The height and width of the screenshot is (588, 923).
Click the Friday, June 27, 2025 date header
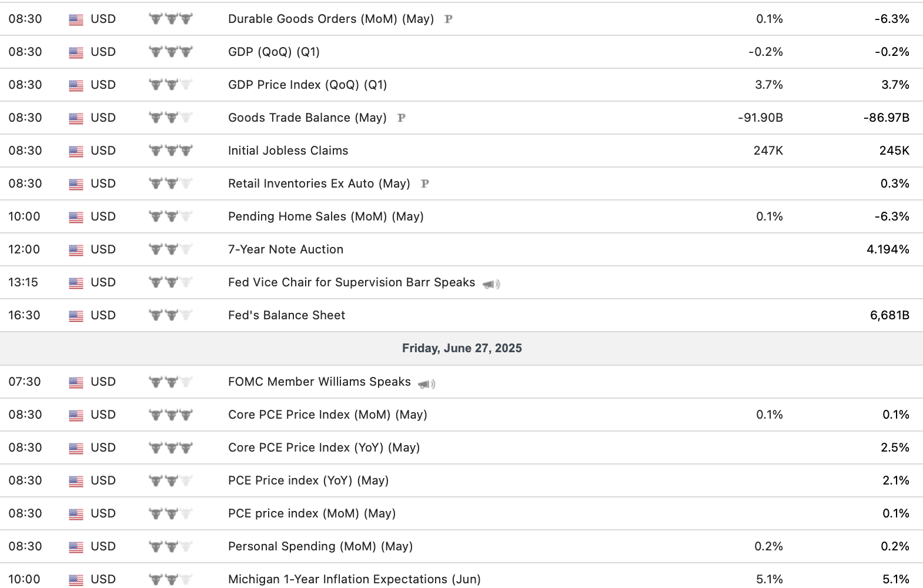(461, 348)
